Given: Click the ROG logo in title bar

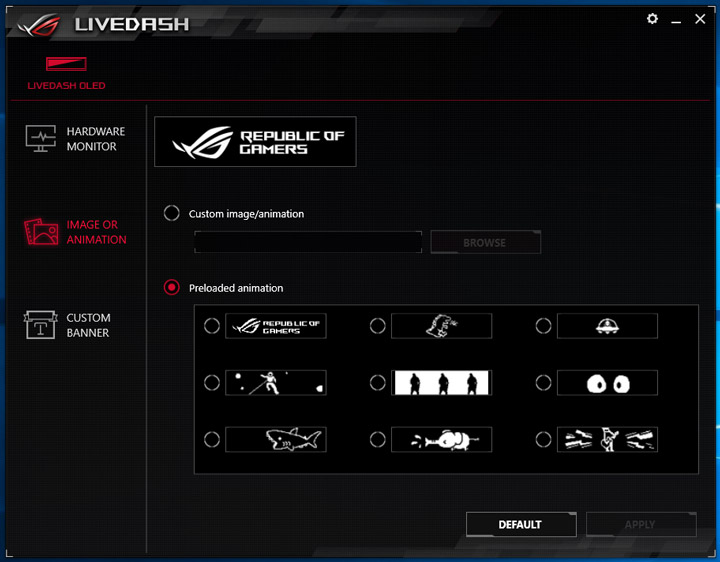Looking at the screenshot, I should tap(39, 25).
